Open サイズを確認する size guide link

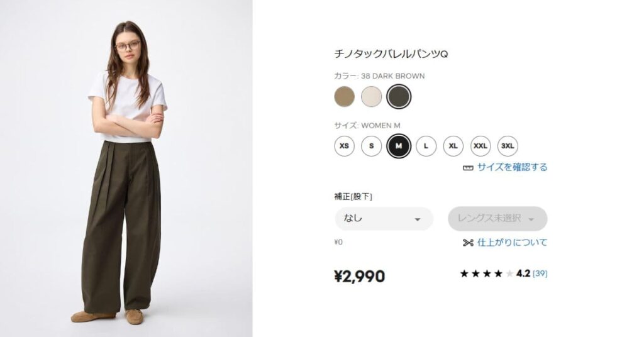click(x=512, y=167)
